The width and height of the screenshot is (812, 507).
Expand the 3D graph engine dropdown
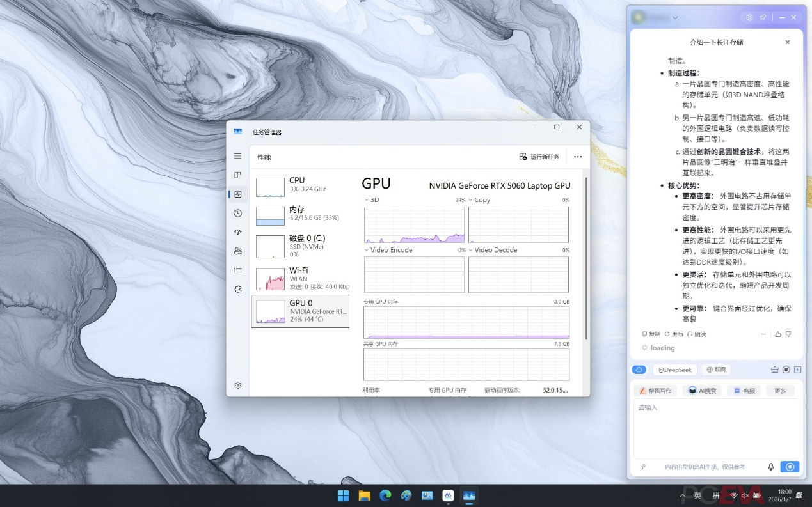click(367, 200)
